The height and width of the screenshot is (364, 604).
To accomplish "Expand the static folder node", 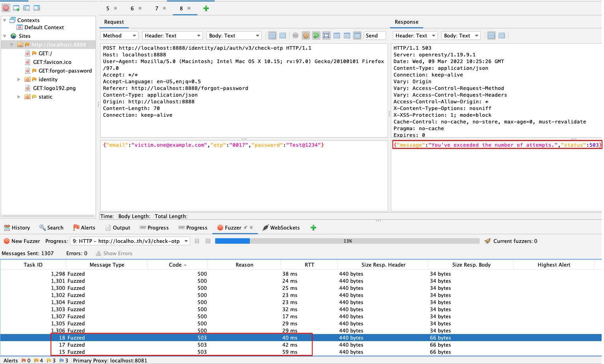I will (19, 97).
